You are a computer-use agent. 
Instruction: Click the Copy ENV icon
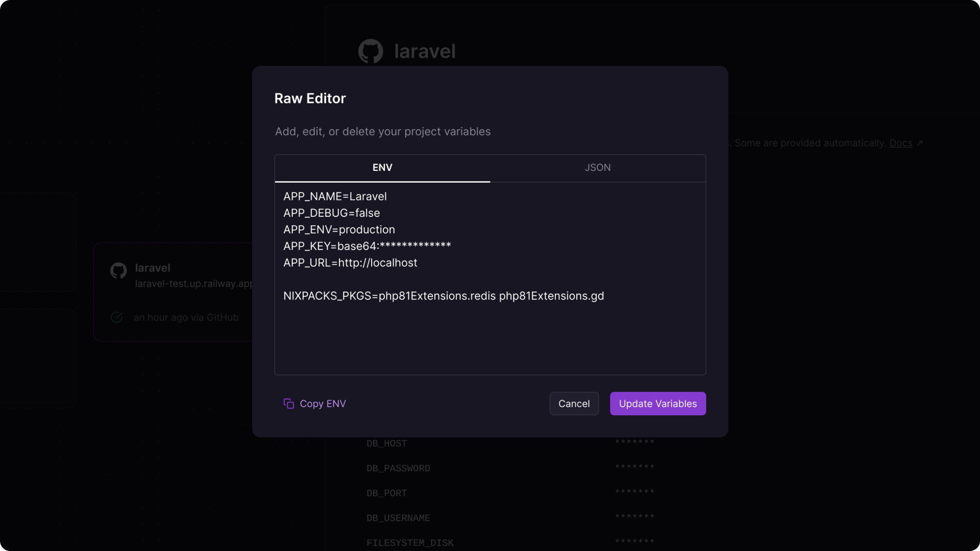288,404
